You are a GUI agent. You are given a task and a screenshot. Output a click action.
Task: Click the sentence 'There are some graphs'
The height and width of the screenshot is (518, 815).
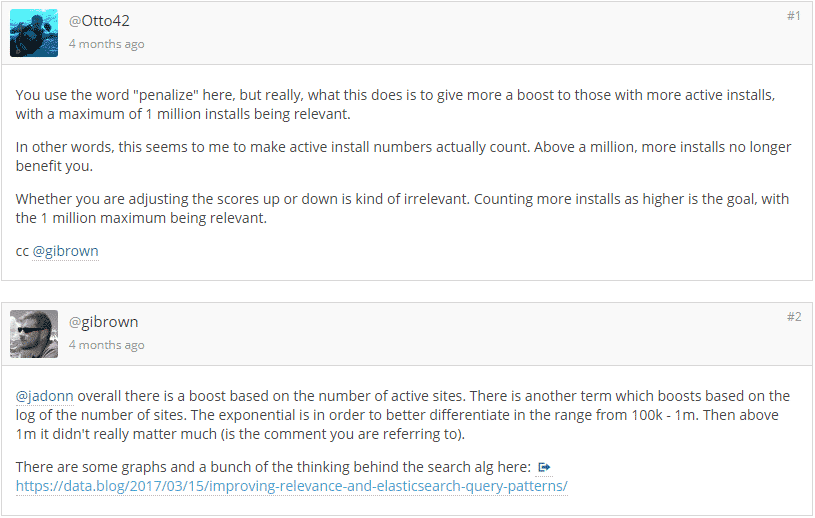pos(273,467)
